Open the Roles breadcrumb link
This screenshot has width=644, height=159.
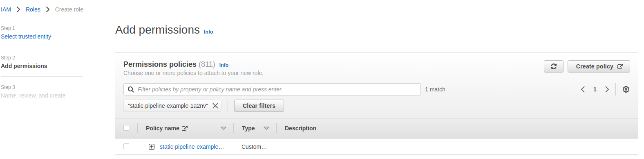tap(33, 9)
